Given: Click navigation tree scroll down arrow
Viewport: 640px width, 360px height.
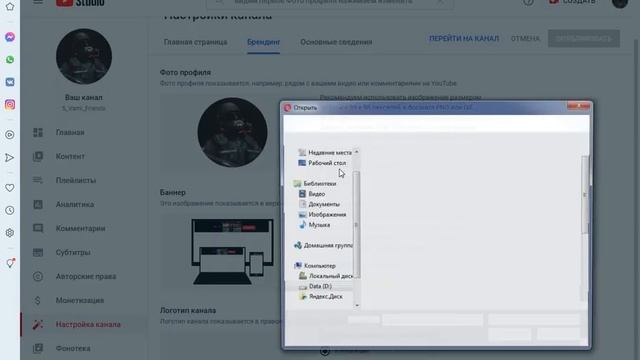Looking at the screenshot, I should (x=357, y=305).
